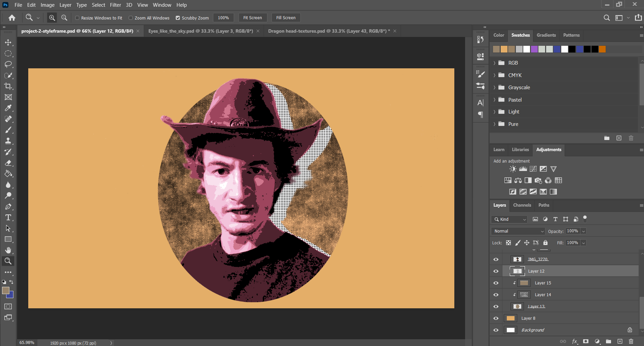Select the Dodge tool
Image resolution: width=644 pixels, height=346 pixels.
tap(8, 196)
